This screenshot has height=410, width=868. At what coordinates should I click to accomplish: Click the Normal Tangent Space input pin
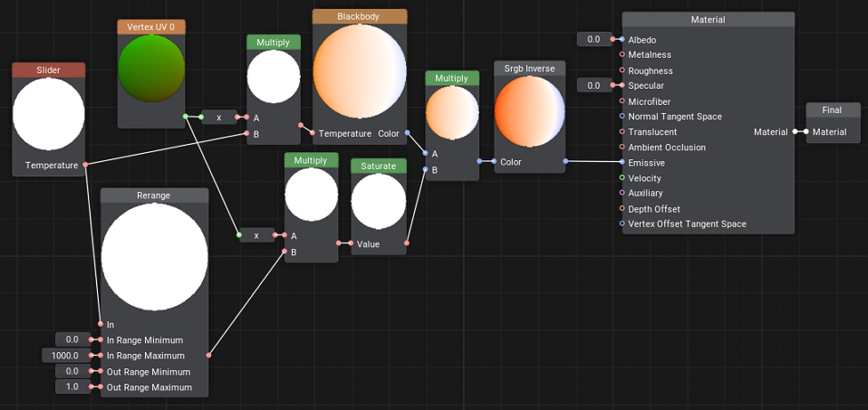point(622,117)
